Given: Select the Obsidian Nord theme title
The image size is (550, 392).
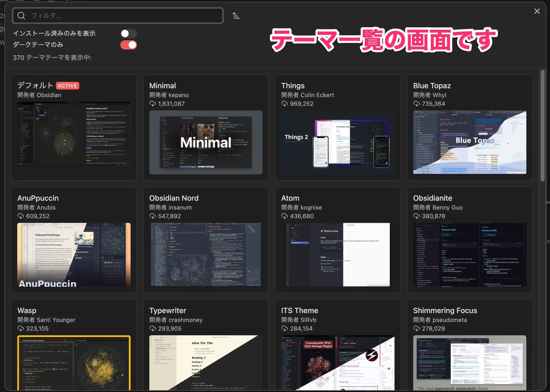Looking at the screenshot, I should (x=174, y=198).
